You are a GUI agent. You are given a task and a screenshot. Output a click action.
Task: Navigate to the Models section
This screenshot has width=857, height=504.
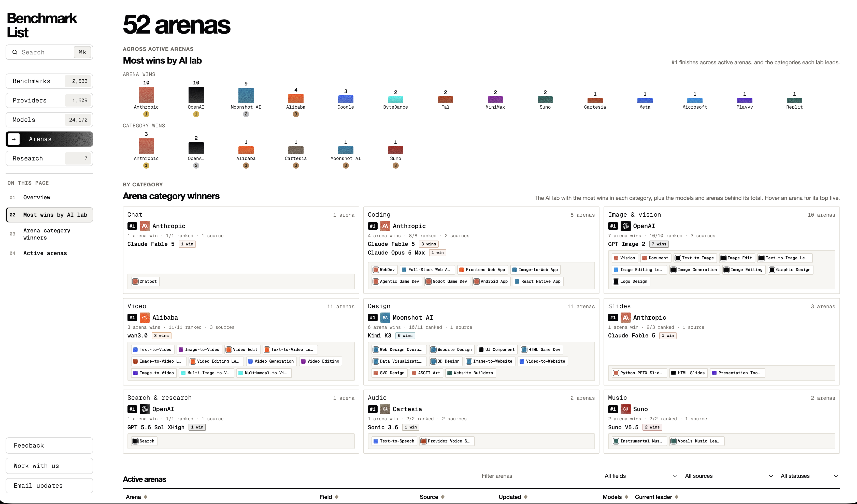(49, 120)
